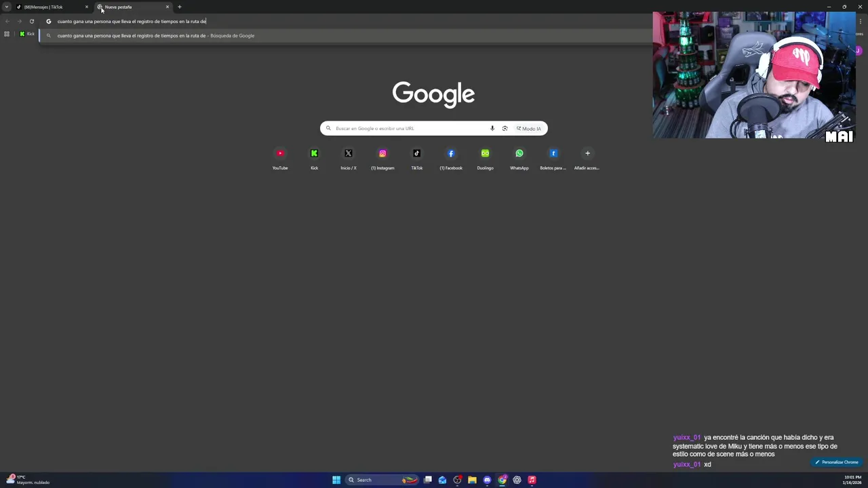
Task: Select the Búsqueda de Google suggestion
Action: [344, 35]
